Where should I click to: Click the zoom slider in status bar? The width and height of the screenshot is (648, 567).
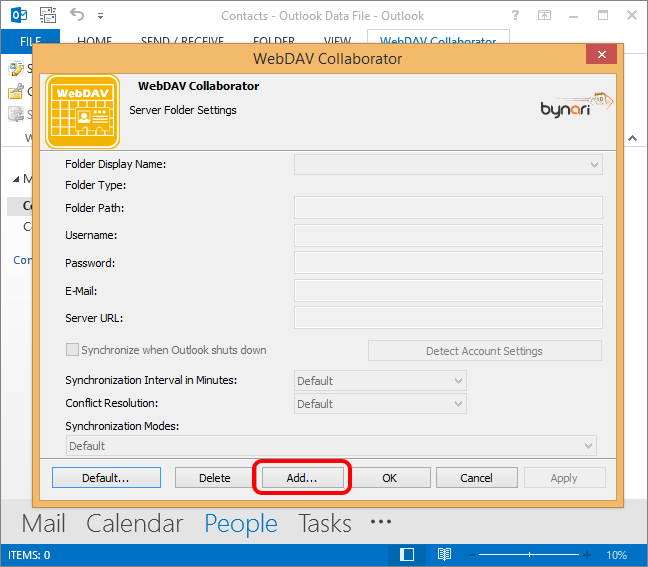[529, 555]
